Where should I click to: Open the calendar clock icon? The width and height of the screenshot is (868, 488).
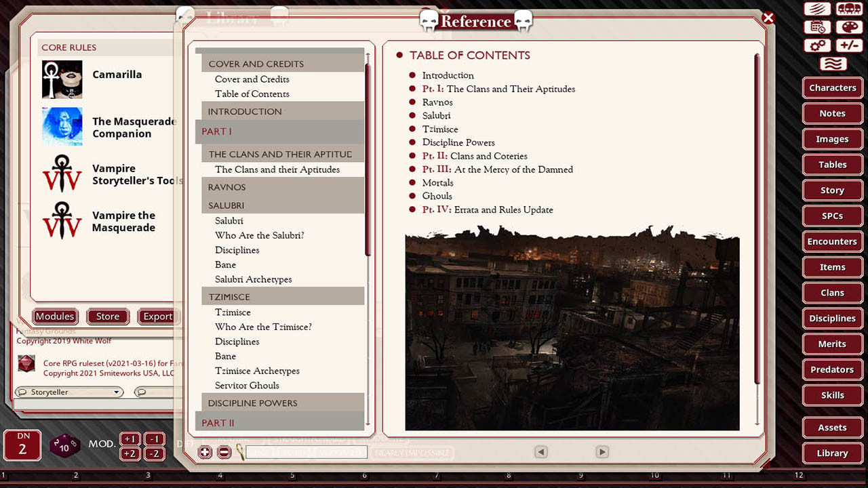817,27
